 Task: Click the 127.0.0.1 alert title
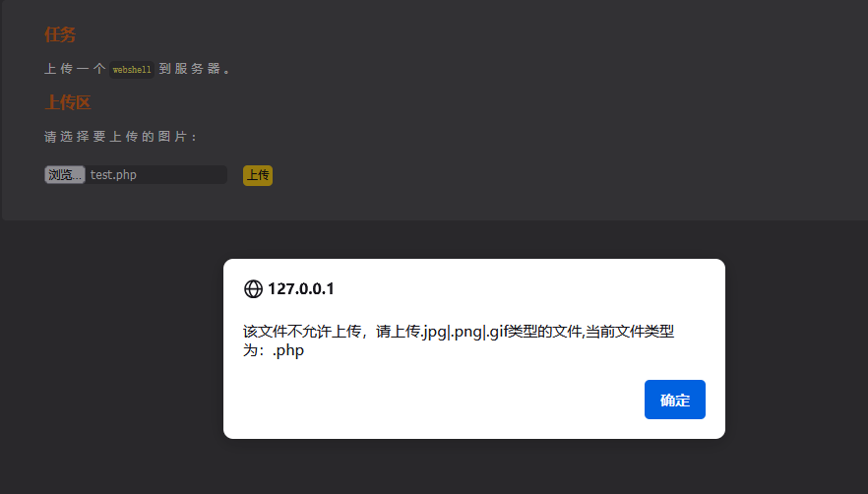[300, 289]
